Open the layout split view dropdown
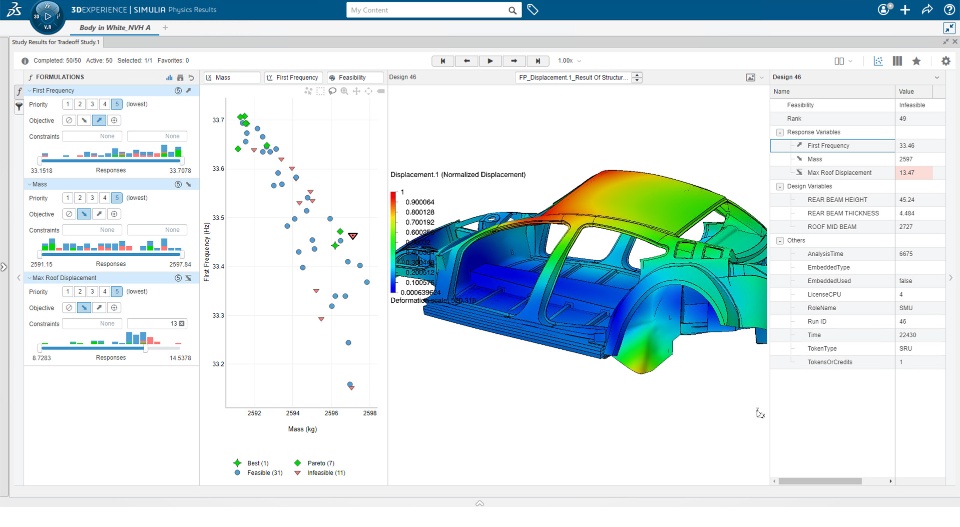Image resolution: width=960 pixels, height=527 pixels. coord(843,61)
